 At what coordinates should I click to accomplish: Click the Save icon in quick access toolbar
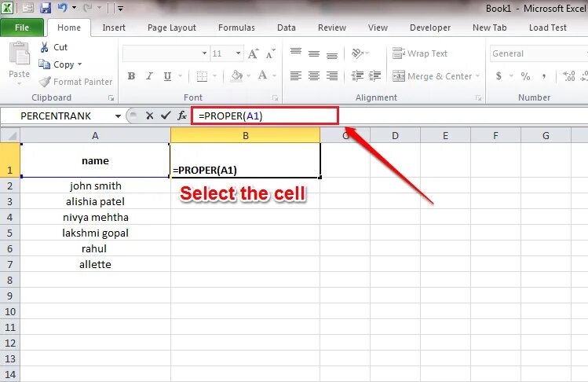coord(46,8)
